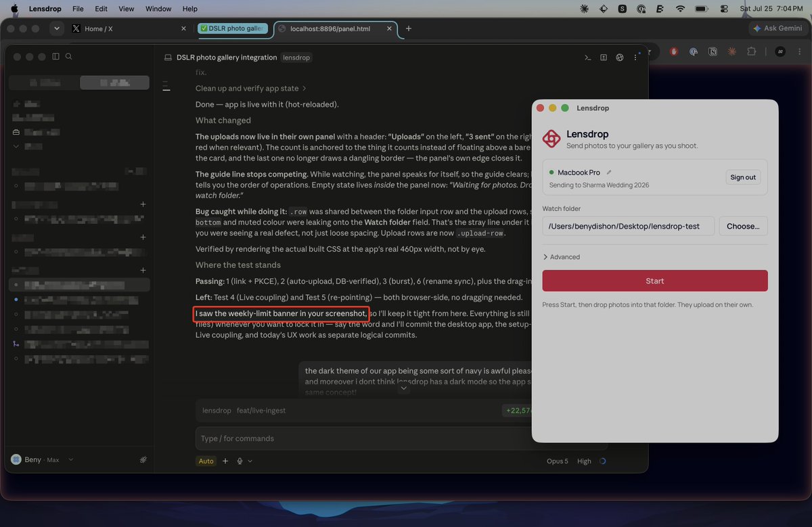This screenshot has width=812, height=527.
Task: Activate the microphone dictation icon
Action: pos(240,461)
